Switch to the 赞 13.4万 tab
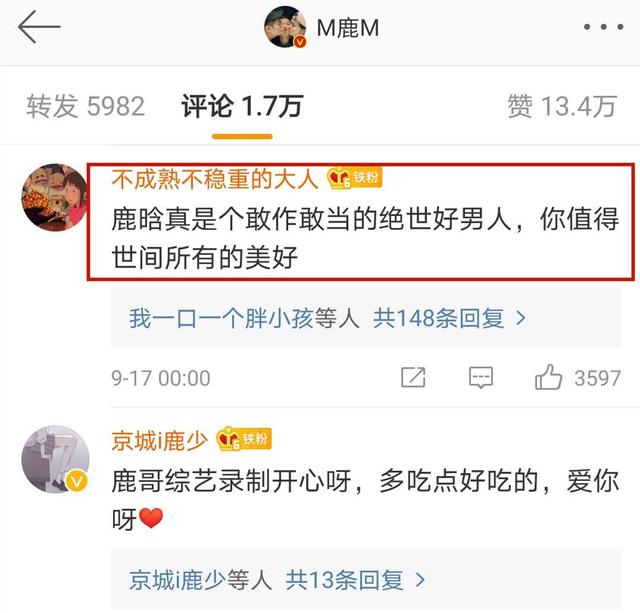640x613 pixels. point(562,107)
